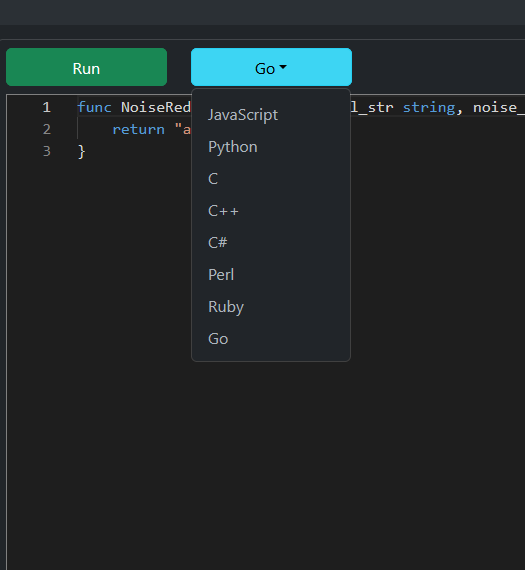Click line number 3 in the gutter
525x570 pixels.
(47, 151)
